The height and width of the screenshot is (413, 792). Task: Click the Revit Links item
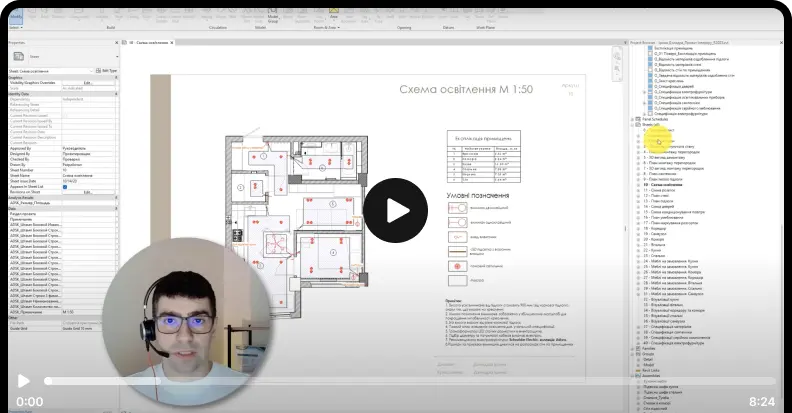[651, 371]
